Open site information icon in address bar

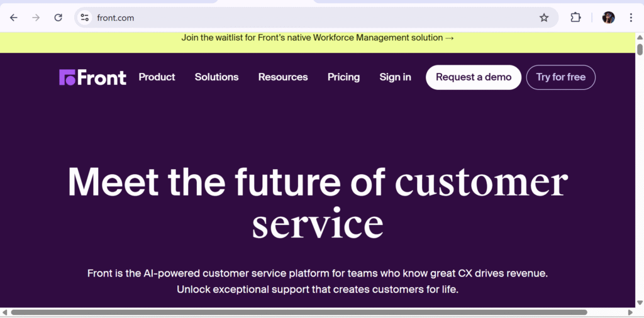pyautogui.click(x=85, y=18)
